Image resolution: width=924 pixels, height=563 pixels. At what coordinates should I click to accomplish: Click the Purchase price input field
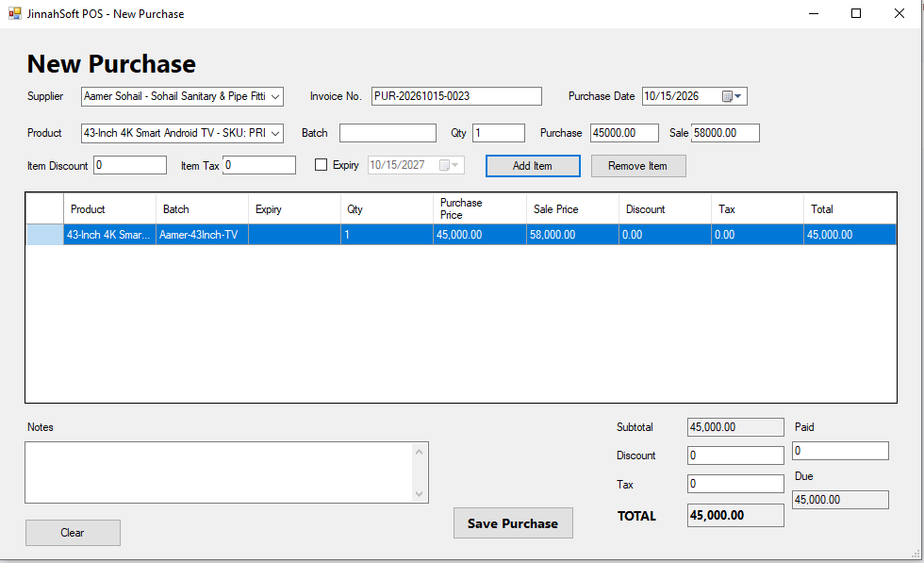624,133
